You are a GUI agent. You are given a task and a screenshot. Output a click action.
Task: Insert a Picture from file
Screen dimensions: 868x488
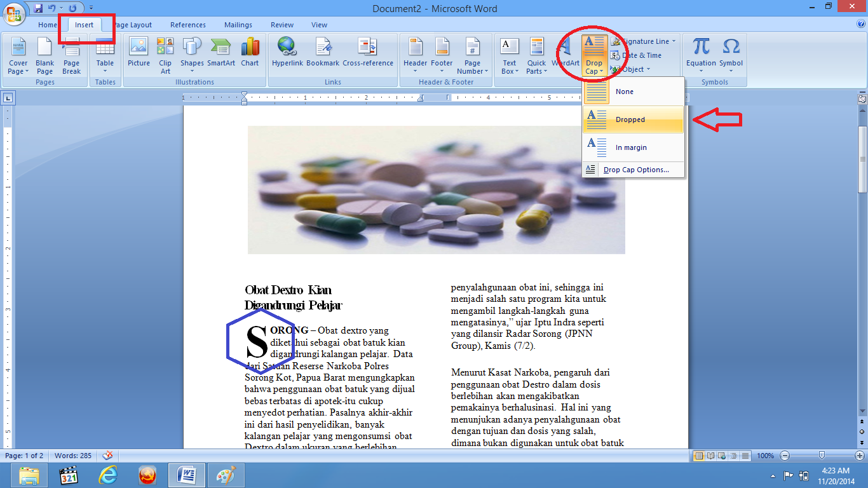(138, 54)
